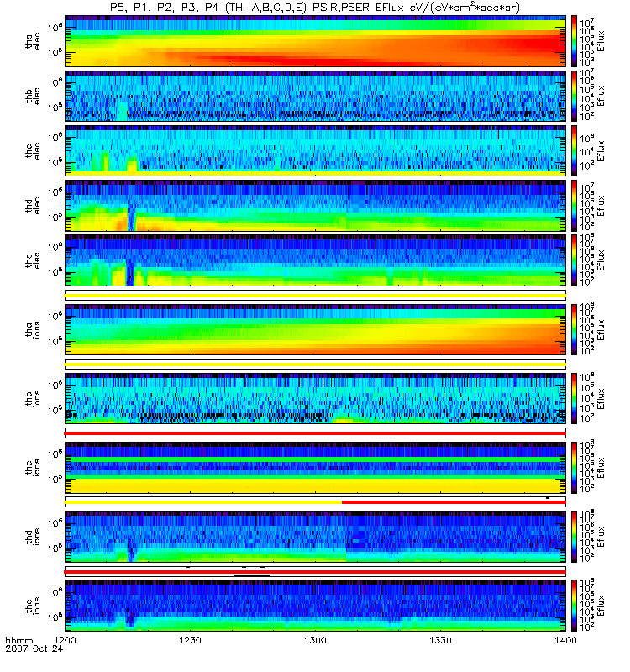Click the yellow status bar above thb ions panel
The image size is (630, 672).
tap(315, 365)
